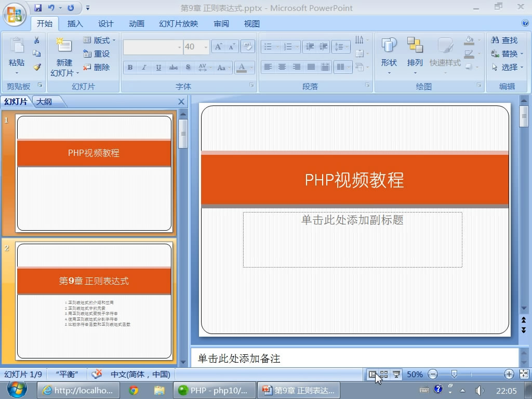
Task: Close the slides thumbnail pane
Action: coord(181,101)
